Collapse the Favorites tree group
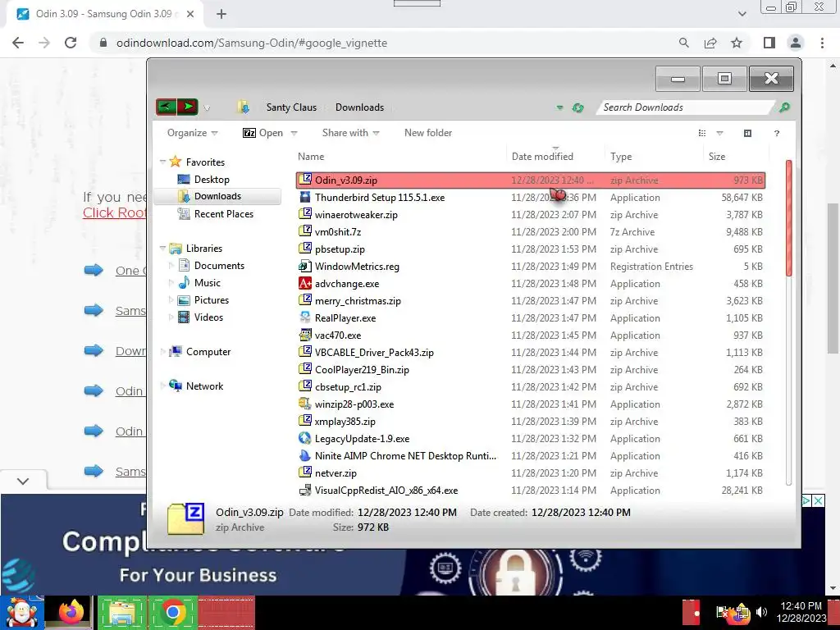Viewport: 840px width, 630px height. [x=162, y=162]
